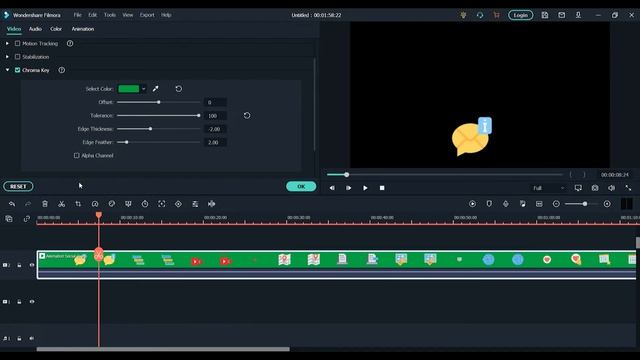This screenshot has height=360, width=640.
Task: Click the add track icon beside timeline ruler
Action: click(x=9, y=219)
